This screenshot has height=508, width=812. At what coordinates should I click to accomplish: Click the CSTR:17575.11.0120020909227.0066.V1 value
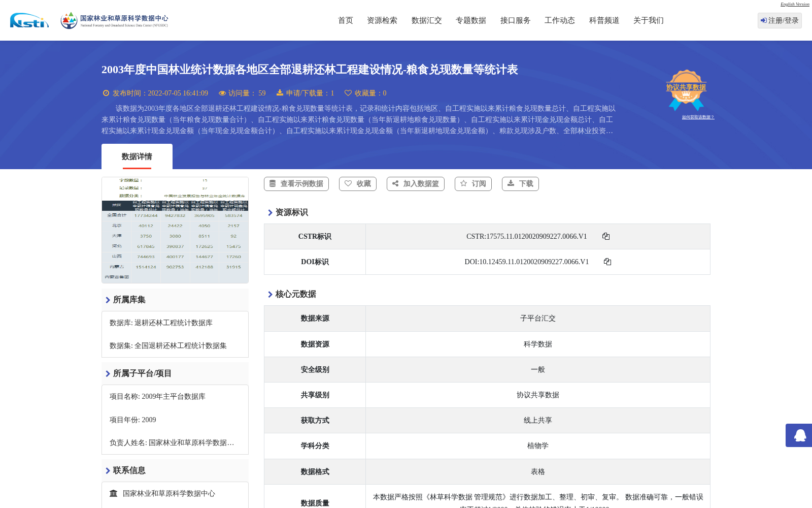click(526, 236)
